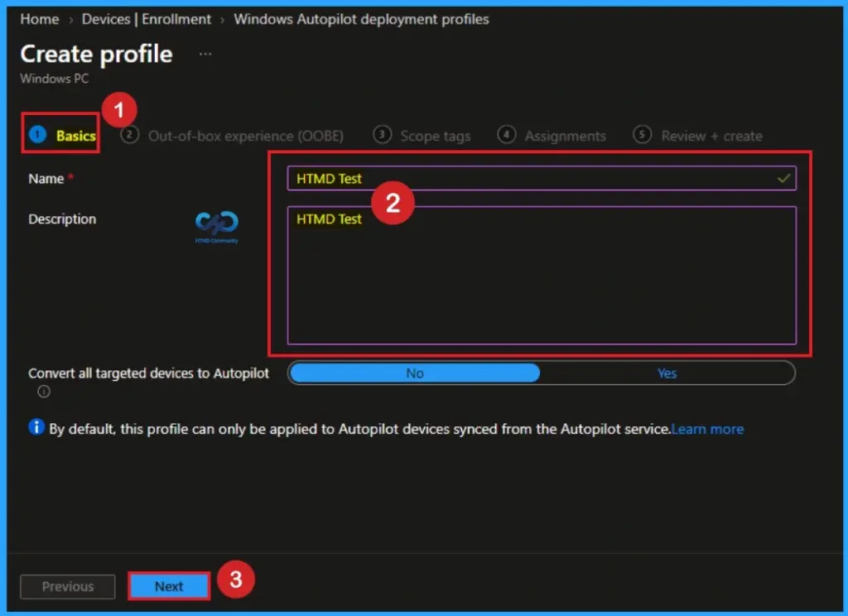Select the Basics tab
This screenshot has width=848, height=616.
click(63, 135)
